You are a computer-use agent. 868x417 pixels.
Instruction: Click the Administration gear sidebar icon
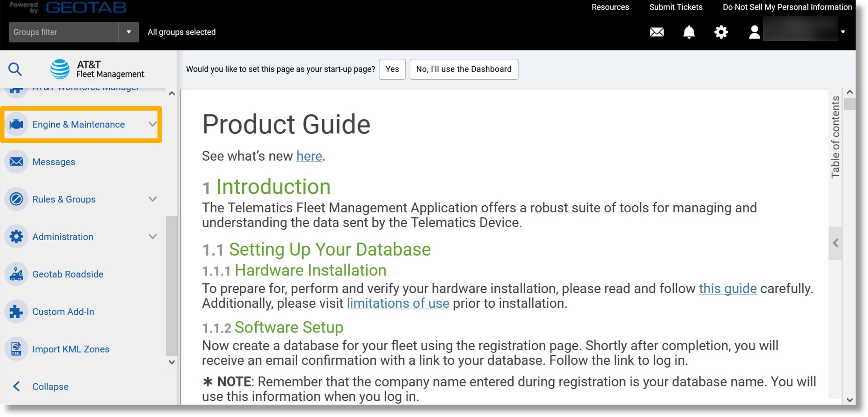tap(16, 236)
